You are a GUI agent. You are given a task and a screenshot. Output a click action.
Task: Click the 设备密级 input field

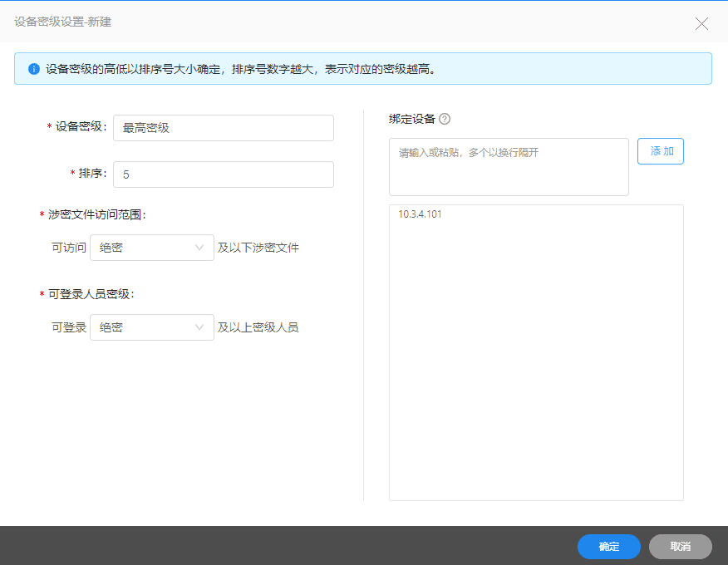tap(224, 128)
